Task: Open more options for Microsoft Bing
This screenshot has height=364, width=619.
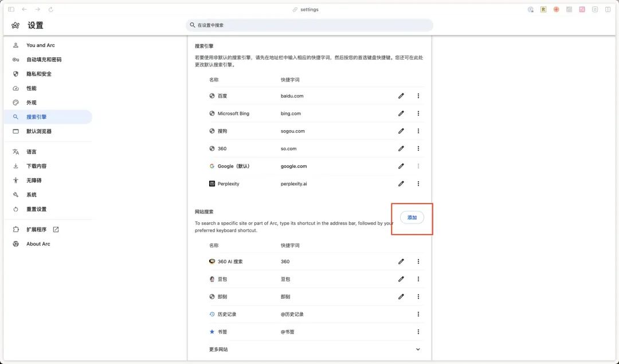Action: tap(418, 113)
